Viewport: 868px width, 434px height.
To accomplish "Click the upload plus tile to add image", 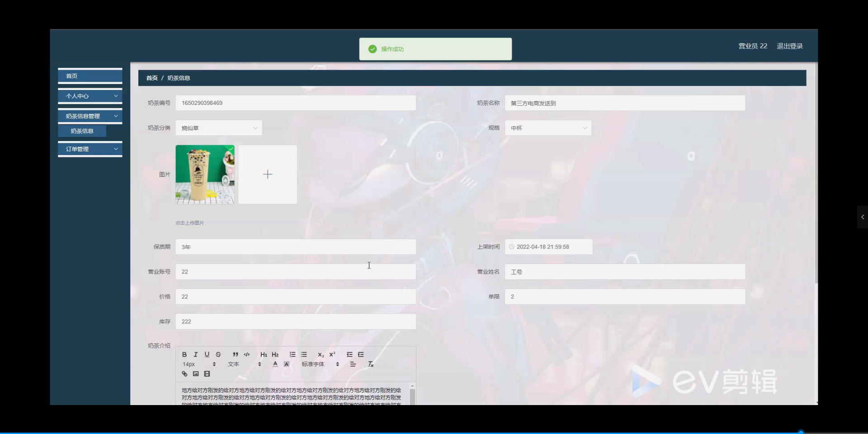I will tap(267, 174).
